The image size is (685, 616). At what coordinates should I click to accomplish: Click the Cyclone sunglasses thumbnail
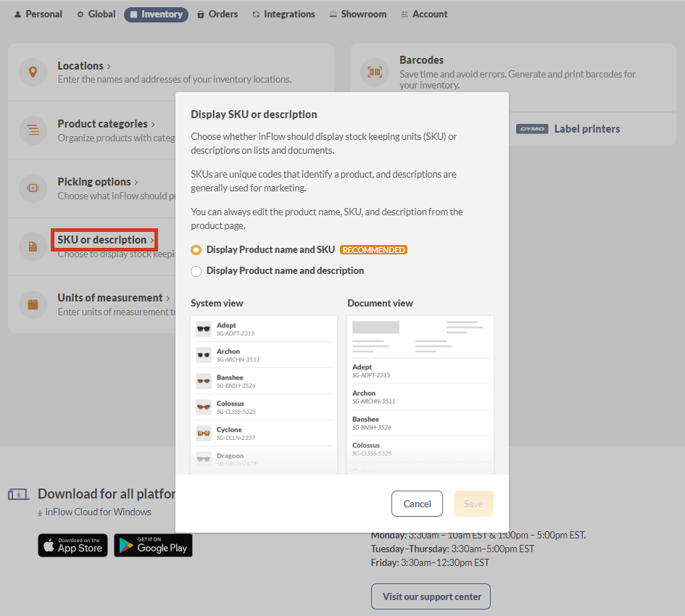coord(204,433)
